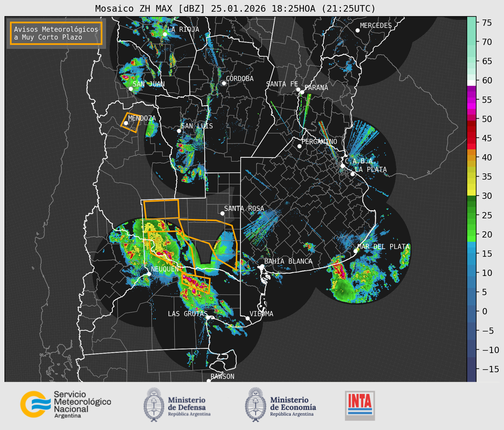Viewport: 504px width, 430px height.
Task: Click the −15 label on the dBZ scale
Action: click(490, 369)
